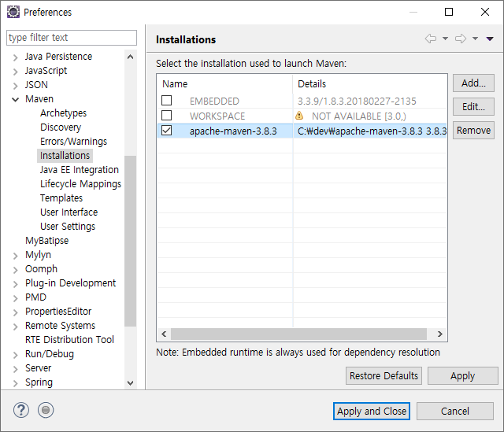Viewport: 504px width, 432px height.
Task: Remove the selected installation
Action: (473, 130)
